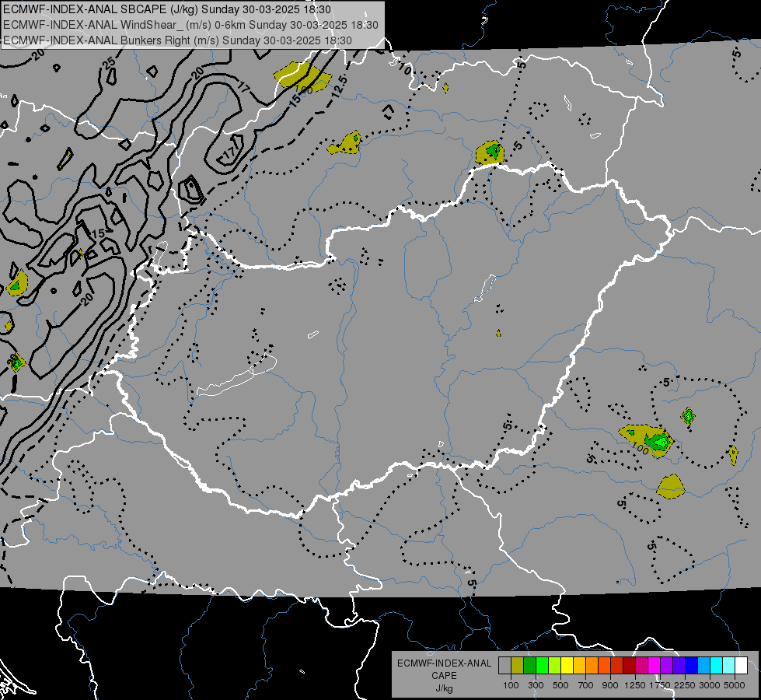Pick the pure blue swatch after 2250

pos(691,666)
